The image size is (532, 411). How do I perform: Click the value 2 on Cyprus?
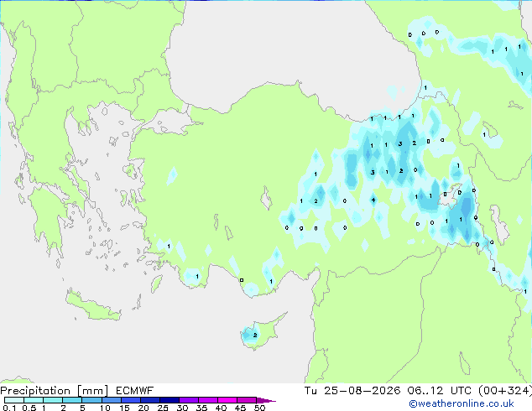pyautogui.click(x=255, y=335)
